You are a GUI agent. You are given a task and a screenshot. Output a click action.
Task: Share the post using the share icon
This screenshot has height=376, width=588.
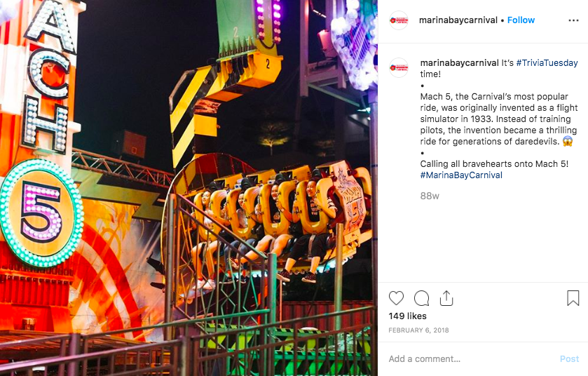tap(446, 298)
